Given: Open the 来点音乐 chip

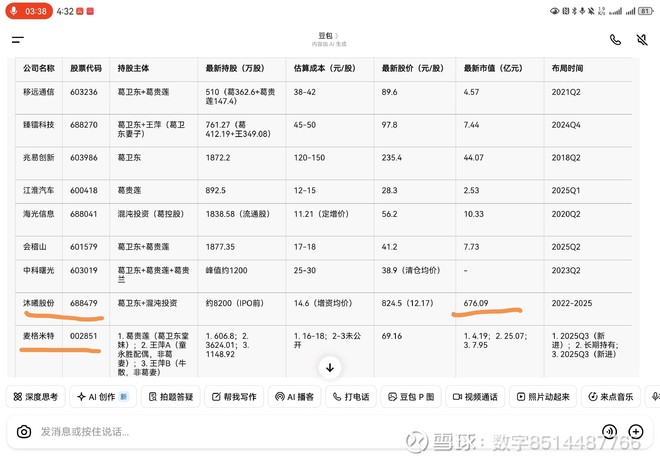Looking at the screenshot, I should 611,396.
